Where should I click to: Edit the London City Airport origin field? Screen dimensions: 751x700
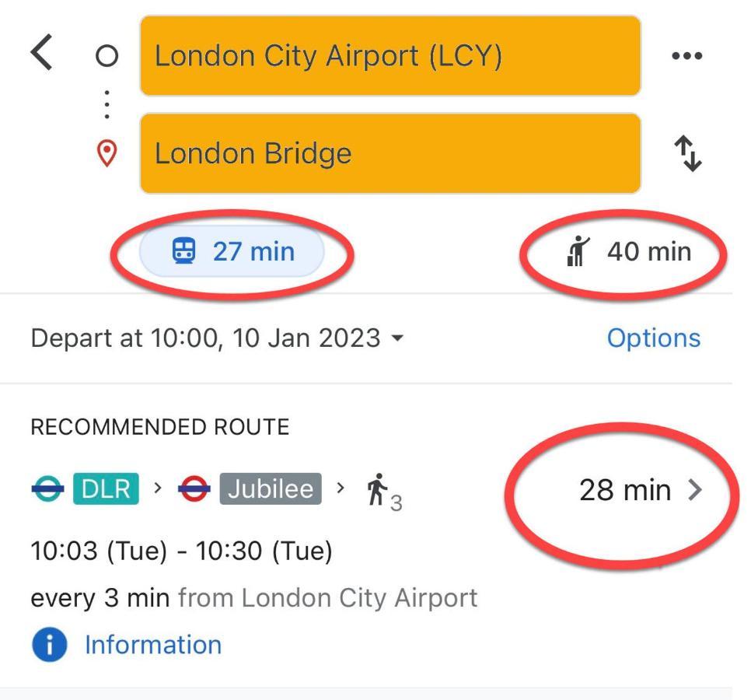pos(390,55)
